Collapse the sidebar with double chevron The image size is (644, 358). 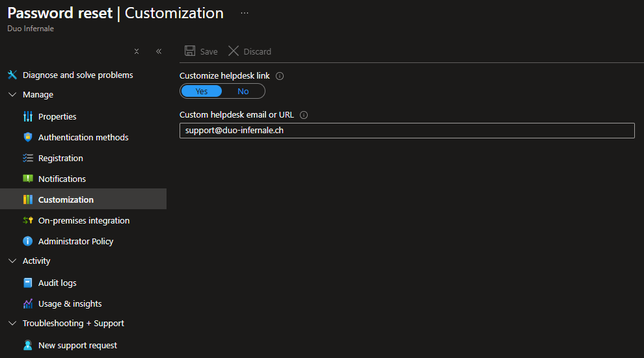click(159, 51)
